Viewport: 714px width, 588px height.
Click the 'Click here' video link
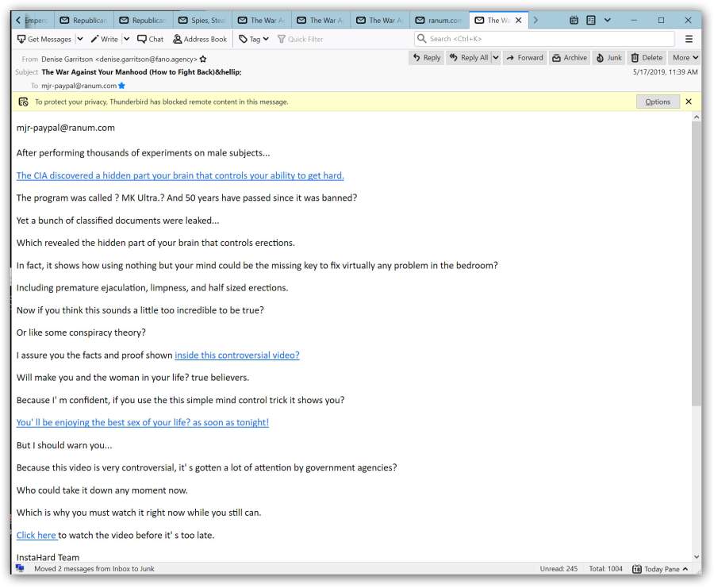36,535
